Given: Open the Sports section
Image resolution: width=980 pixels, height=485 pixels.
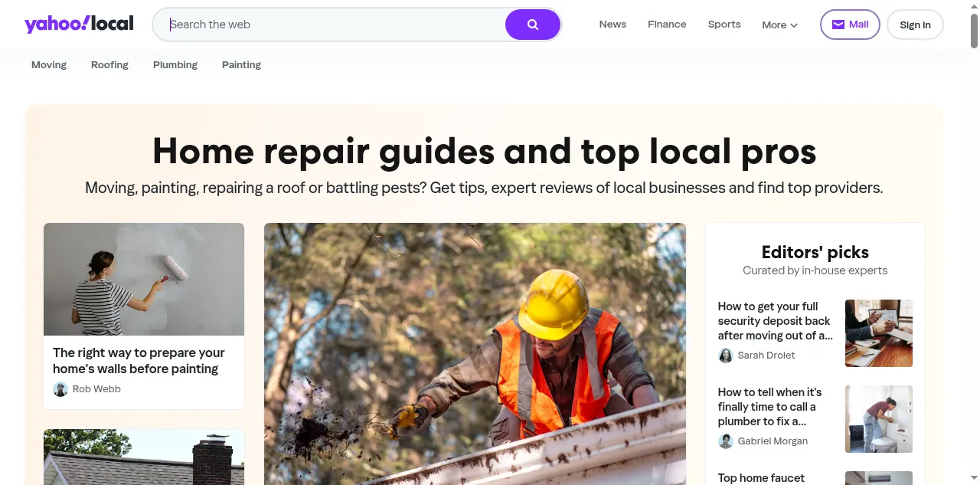Looking at the screenshot, I should point(724,25).
